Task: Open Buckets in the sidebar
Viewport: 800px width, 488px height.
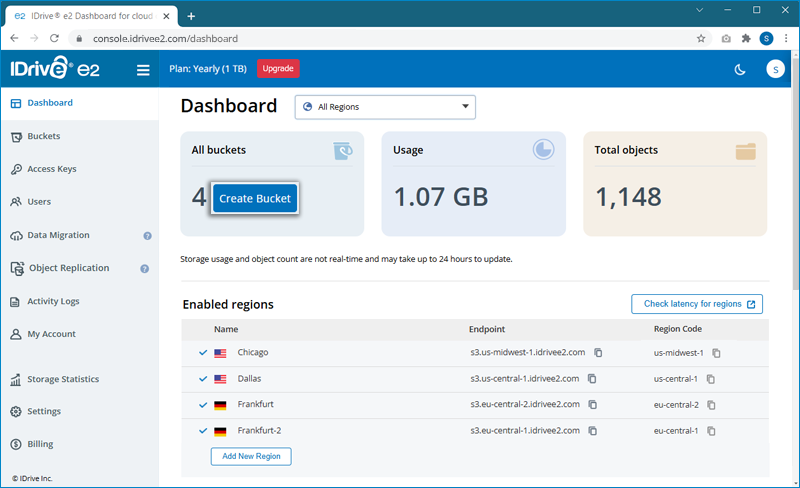Action: pos(43,136)
